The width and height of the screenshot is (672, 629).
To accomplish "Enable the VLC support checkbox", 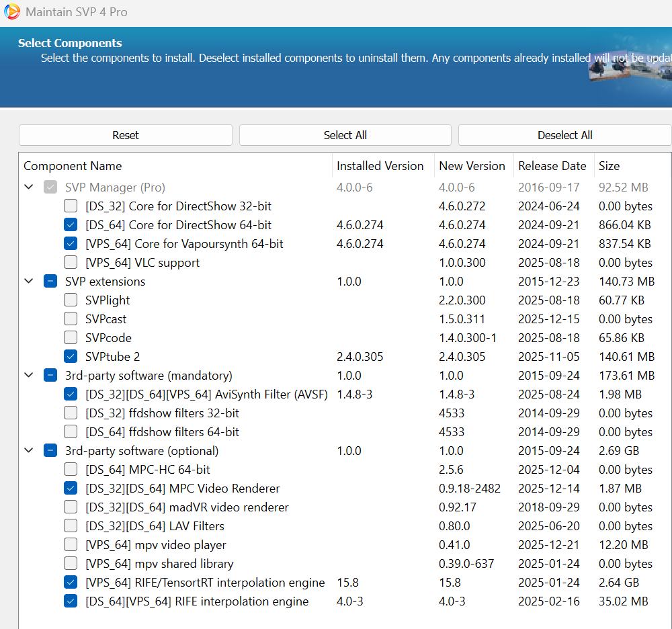I will pyautogui.click(x=71, y=263).
